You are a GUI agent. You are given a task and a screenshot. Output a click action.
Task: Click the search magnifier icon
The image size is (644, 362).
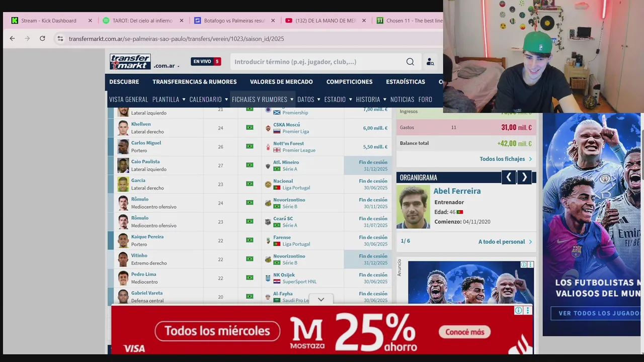coord(410,62)
